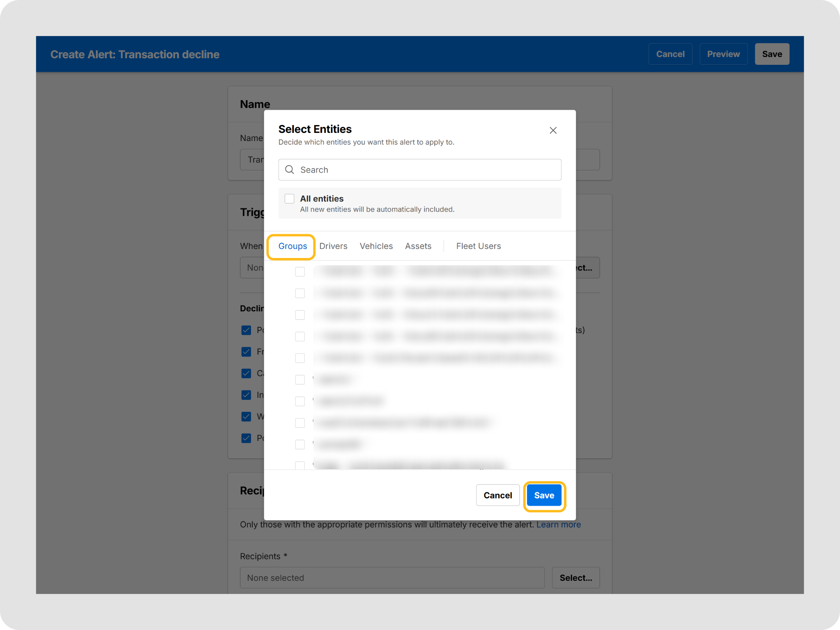
Task: Tick the eighth group checkbox in the list
Action: (300, 423)
